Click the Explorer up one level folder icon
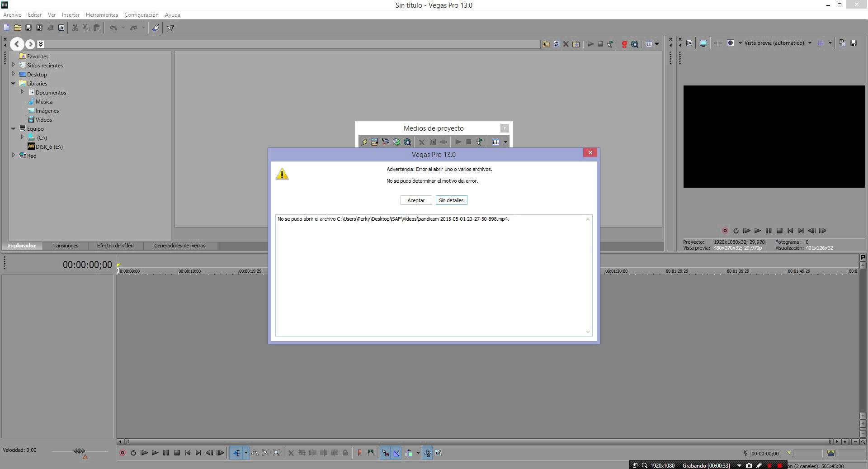 point(546,44)
